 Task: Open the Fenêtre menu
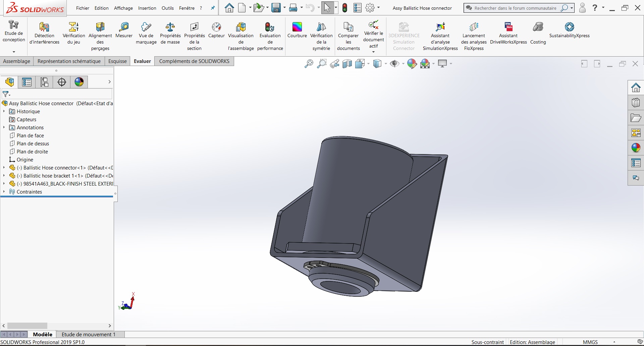click(187, 8)
